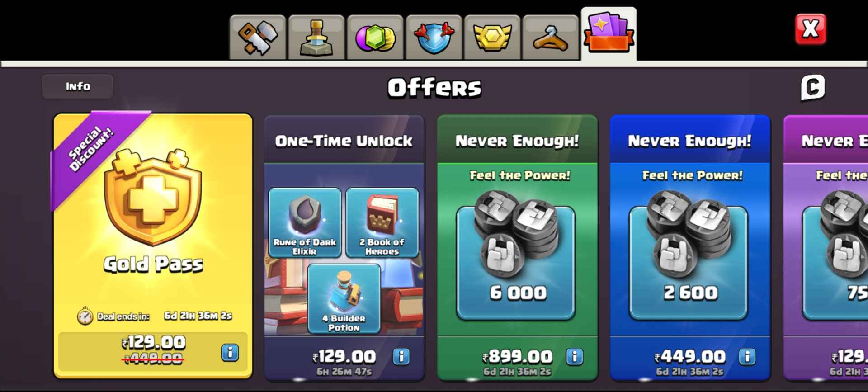Open the hammer and saw builder shop tab
This screenshot has width=868, height=392.
point(258,37)
